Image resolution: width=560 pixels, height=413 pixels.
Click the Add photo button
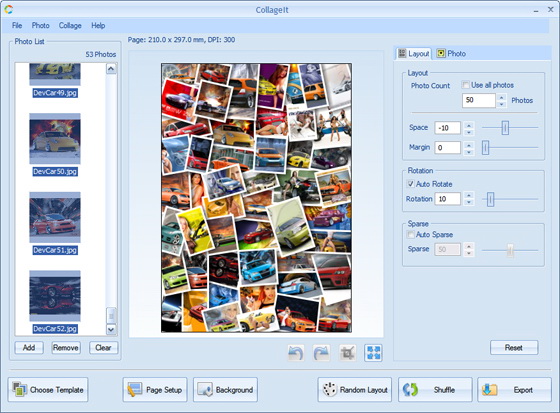29,348
